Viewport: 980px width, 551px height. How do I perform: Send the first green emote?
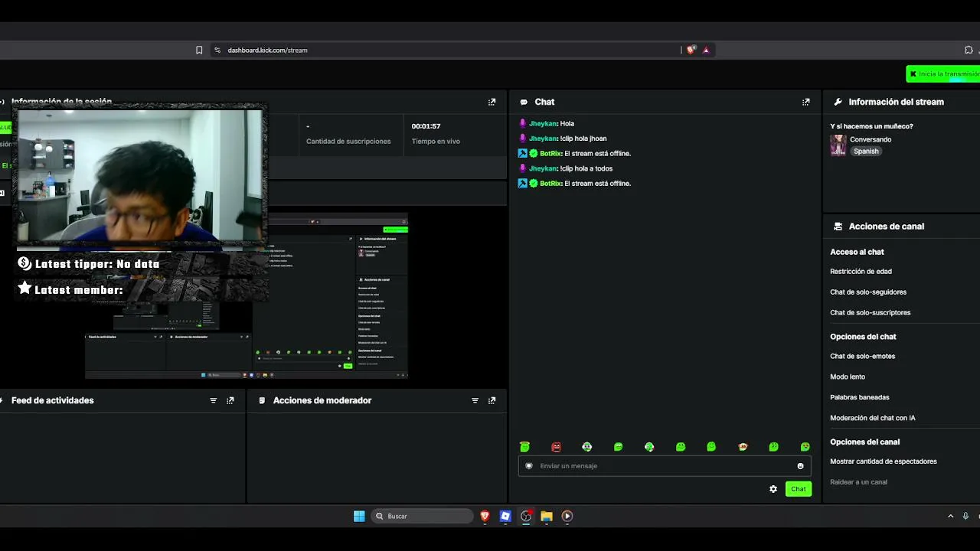click(x=524, y=447)
